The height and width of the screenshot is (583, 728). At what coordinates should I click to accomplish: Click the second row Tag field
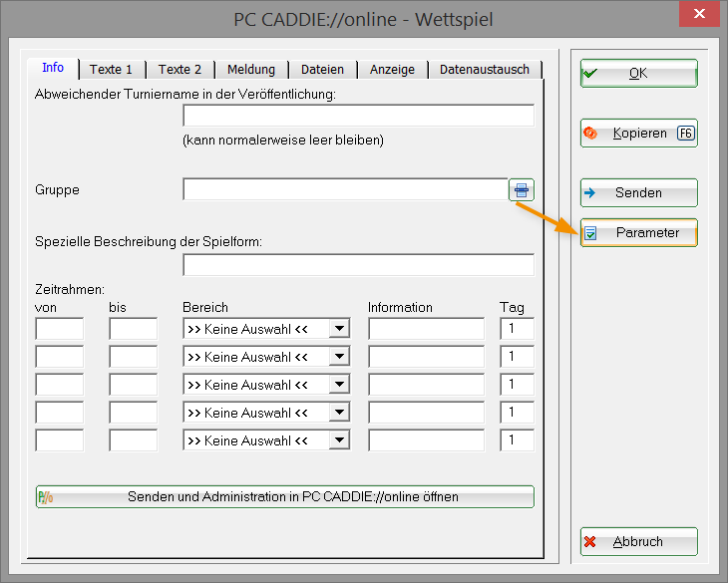click(x=518, y=357)
